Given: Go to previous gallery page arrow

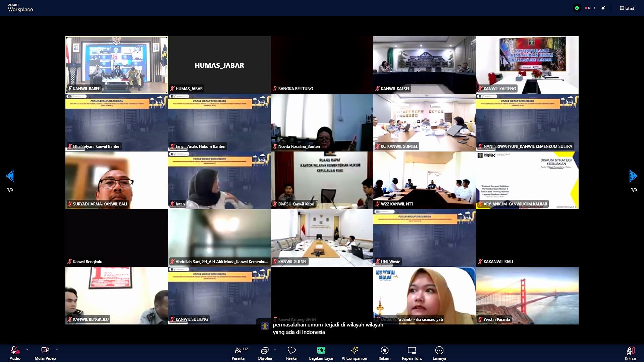Looking at the screenshot, I should point(10,176).
